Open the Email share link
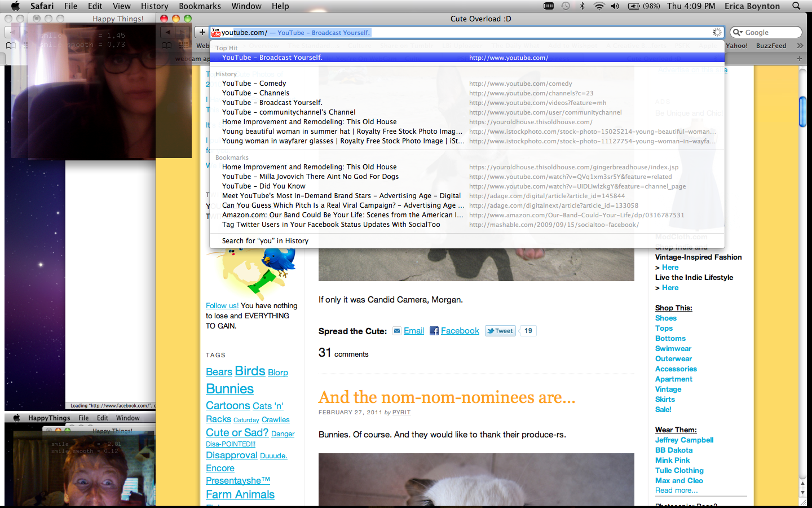Image resolution: width=812 pixels, height=508 pixels. [x=414, y=331]
